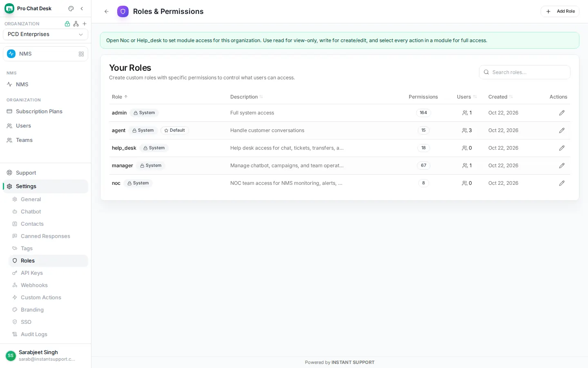Collapse the sidebar with the chevron icon
The width and height of the screenshot is (588, 368).
(82, 9)
